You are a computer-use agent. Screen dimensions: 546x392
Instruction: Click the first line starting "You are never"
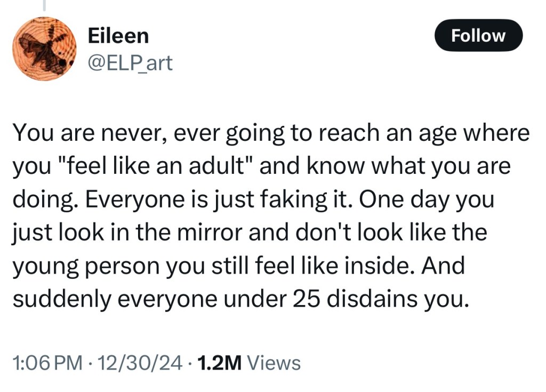pos(271,133)
